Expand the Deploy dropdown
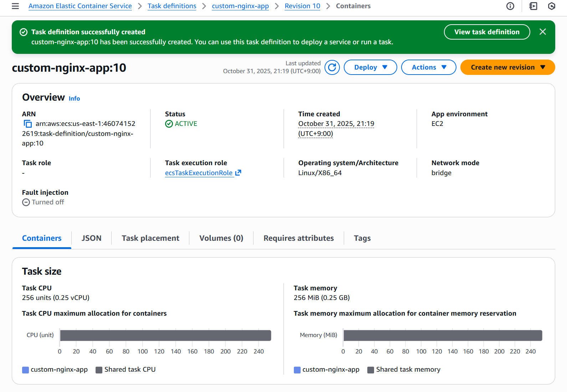Viewport: 567px width, 392px height. pyautogui.click(x=370, y=67)
